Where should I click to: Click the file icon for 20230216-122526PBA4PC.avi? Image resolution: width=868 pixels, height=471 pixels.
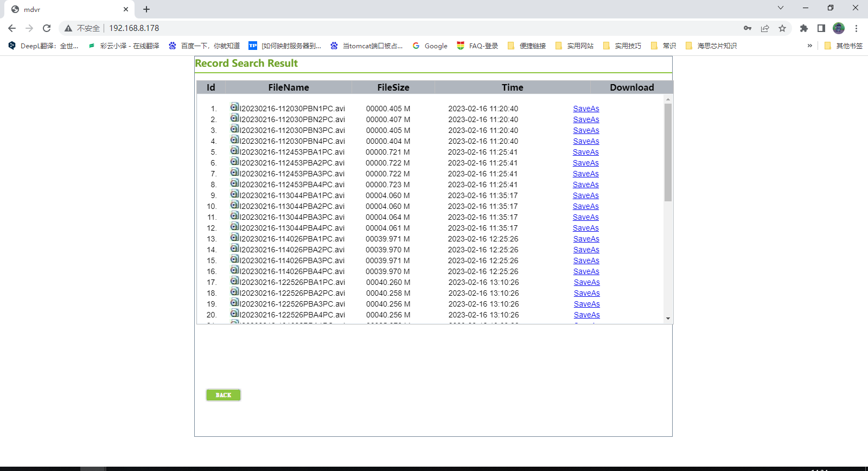click(234, 313)
